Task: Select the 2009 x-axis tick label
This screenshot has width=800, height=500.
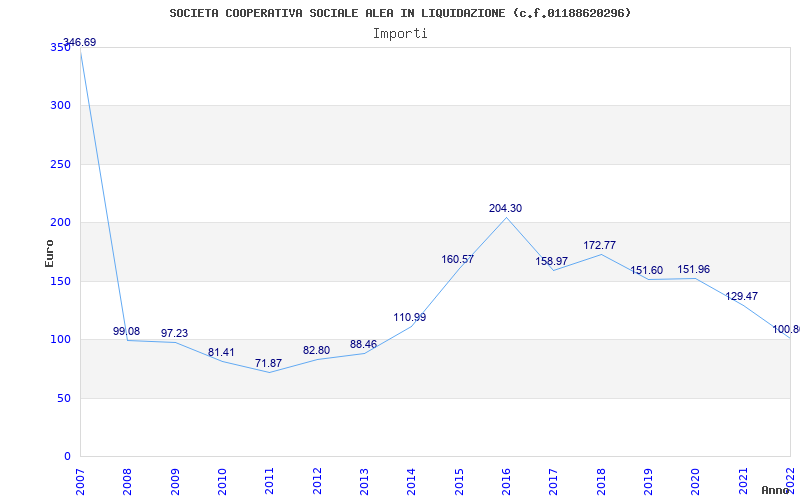Action: click(175, 482)
